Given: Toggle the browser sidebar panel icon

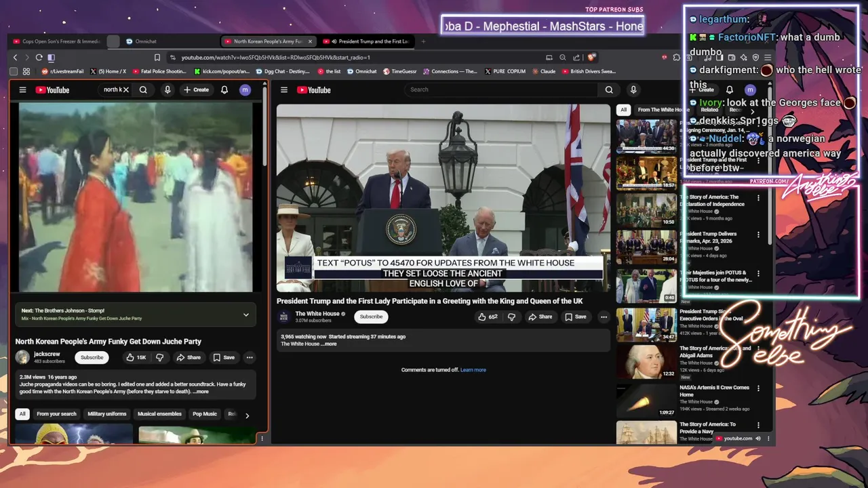Looking at the screenshot, I should click(x=51, y=58).
